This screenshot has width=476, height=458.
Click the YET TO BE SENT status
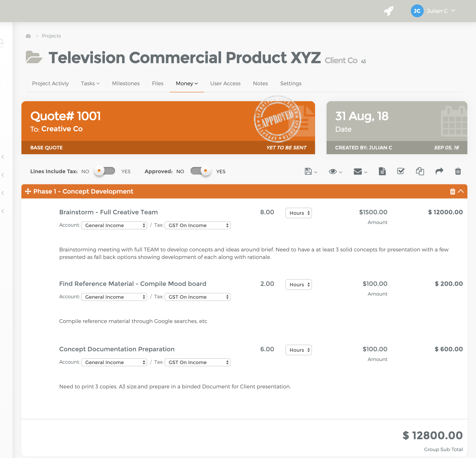click(x=286, y=148)
